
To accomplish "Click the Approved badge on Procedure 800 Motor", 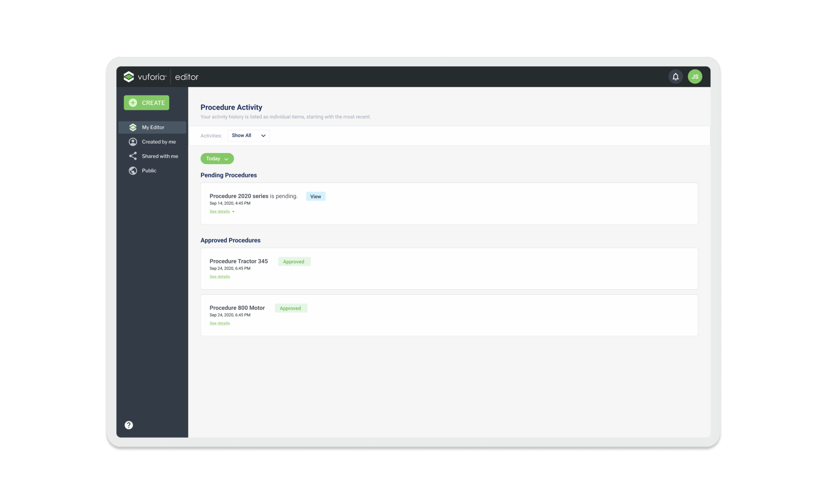I will click(290, 308).
